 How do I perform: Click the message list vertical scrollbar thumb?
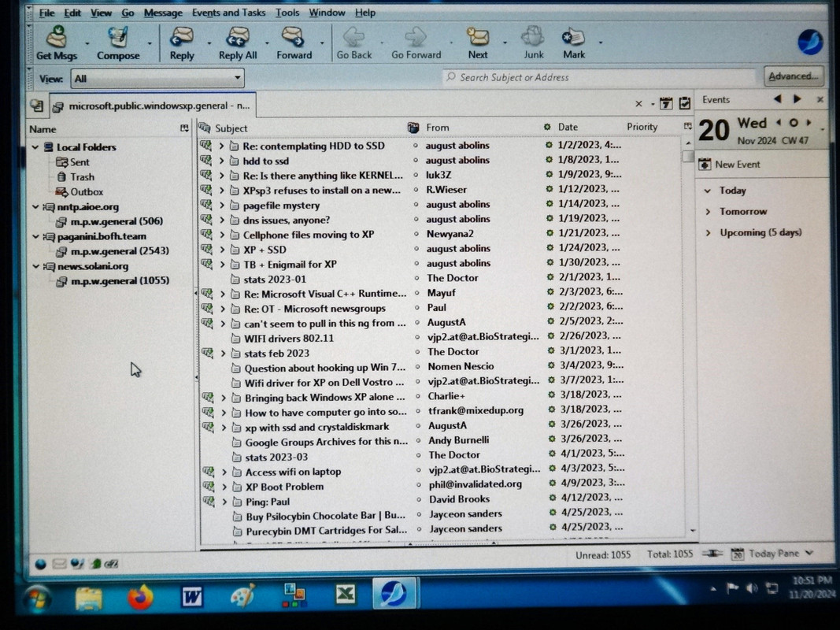688,157
